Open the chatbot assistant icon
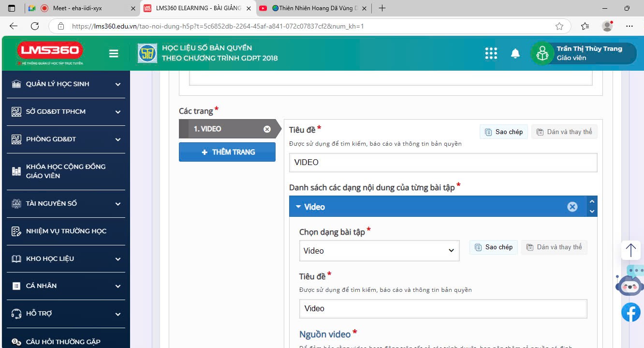Image resolution: width=644 pixels, height=348 pixels. click(x=629, y=284)
